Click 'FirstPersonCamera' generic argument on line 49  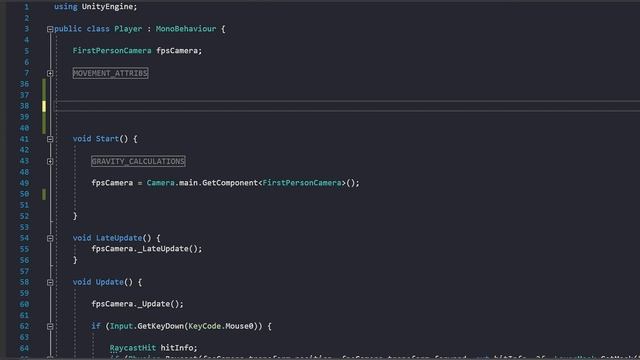pyautogui.click(x=302, y=183)
